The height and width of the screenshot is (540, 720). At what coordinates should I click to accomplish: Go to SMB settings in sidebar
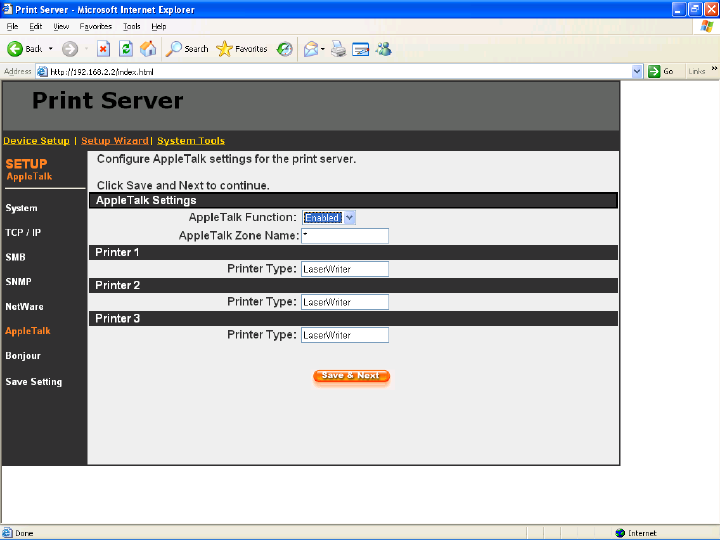pyautogui.click(x=15, y=257)
